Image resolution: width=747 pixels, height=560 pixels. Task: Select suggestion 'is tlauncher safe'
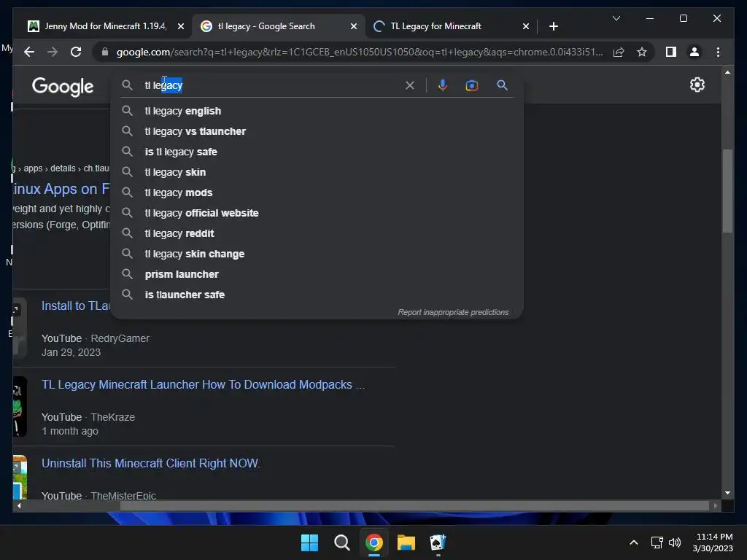coord(317,295)
